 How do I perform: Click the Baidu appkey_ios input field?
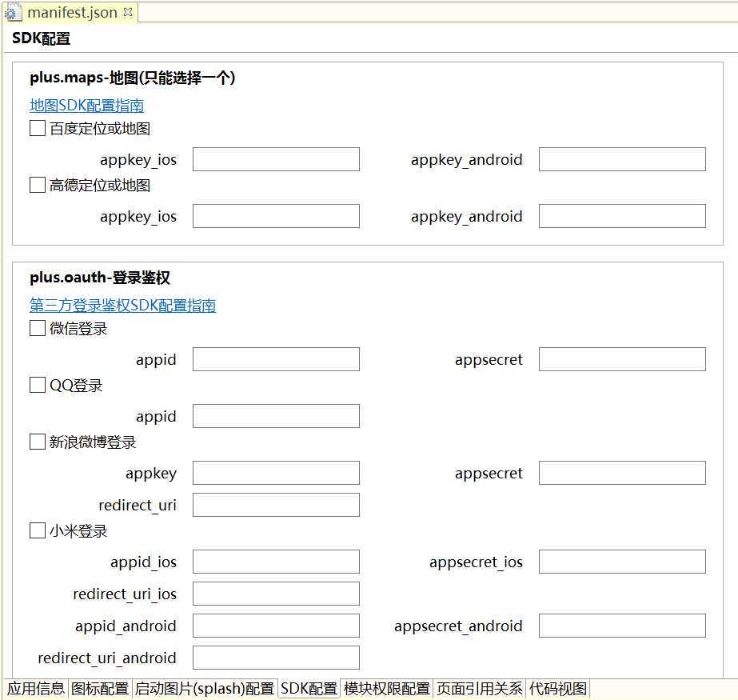point(276,160)
